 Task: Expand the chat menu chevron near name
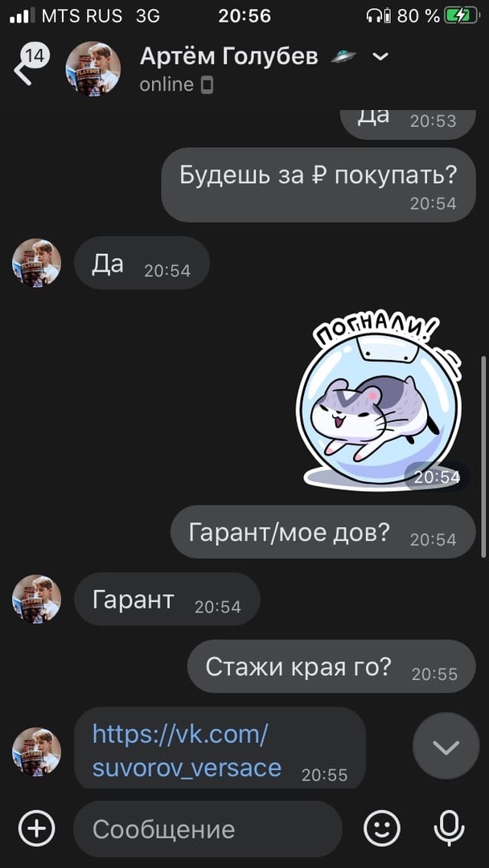point(380,56)
